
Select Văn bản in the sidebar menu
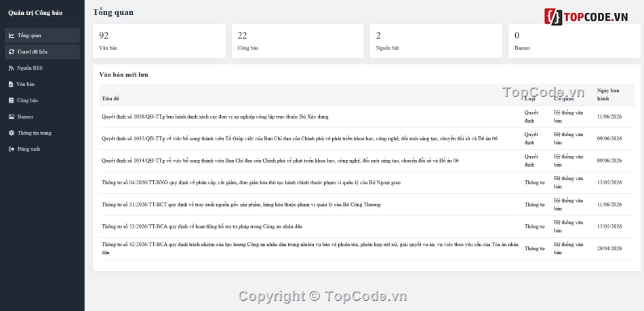[42, 84]
